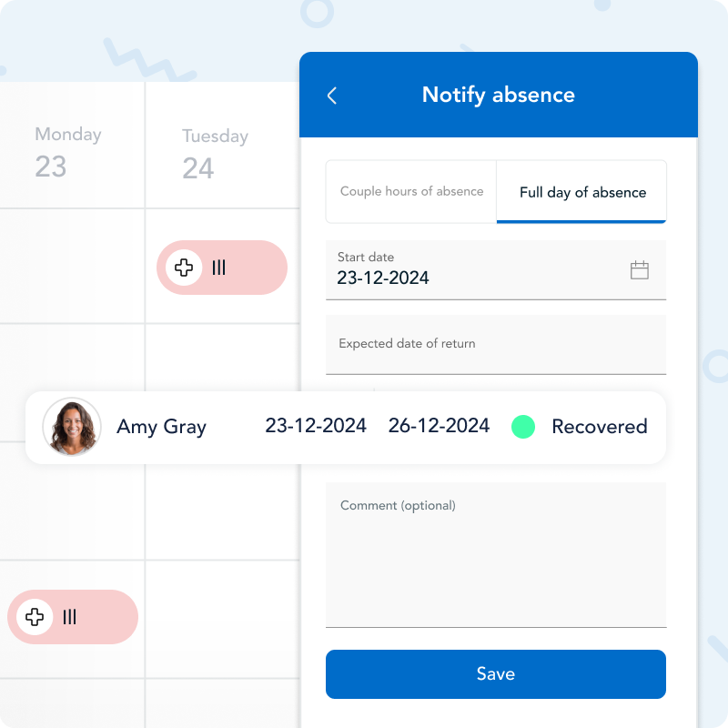
Task: Select the Full day of absence tab
Action: [582, 192]
